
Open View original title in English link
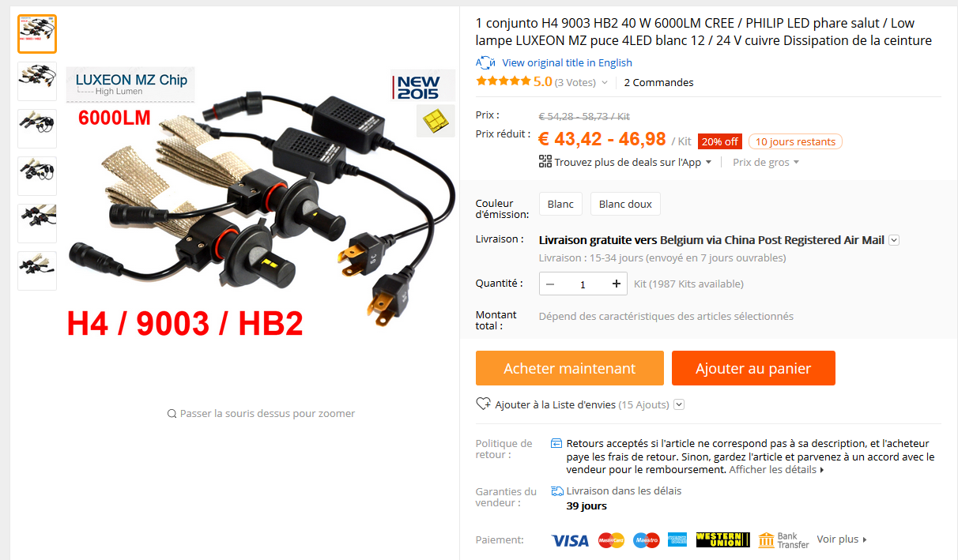[x=567, y=62]
